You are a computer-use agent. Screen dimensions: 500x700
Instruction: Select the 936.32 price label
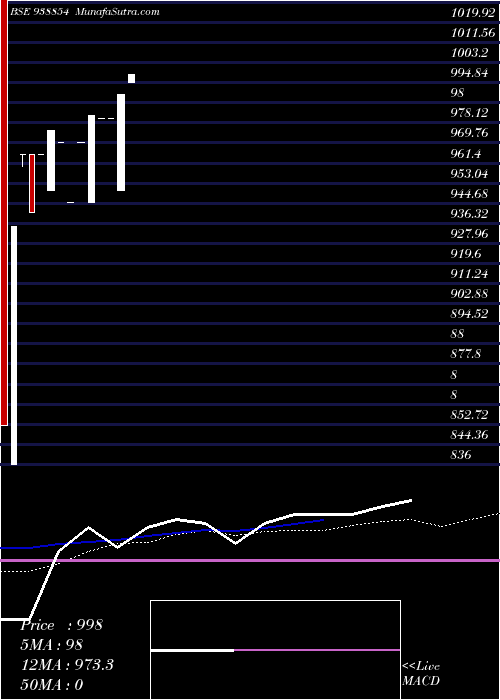pos(469,213)
